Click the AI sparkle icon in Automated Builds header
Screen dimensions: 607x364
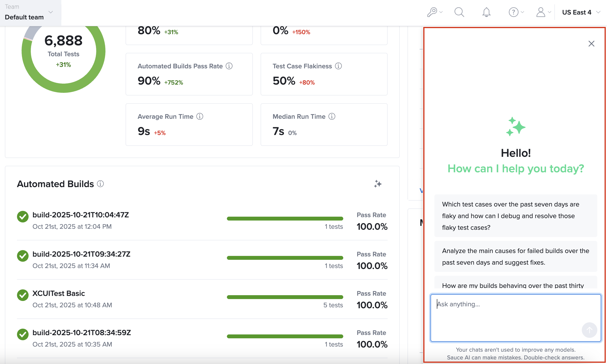(x=378, y=184)
